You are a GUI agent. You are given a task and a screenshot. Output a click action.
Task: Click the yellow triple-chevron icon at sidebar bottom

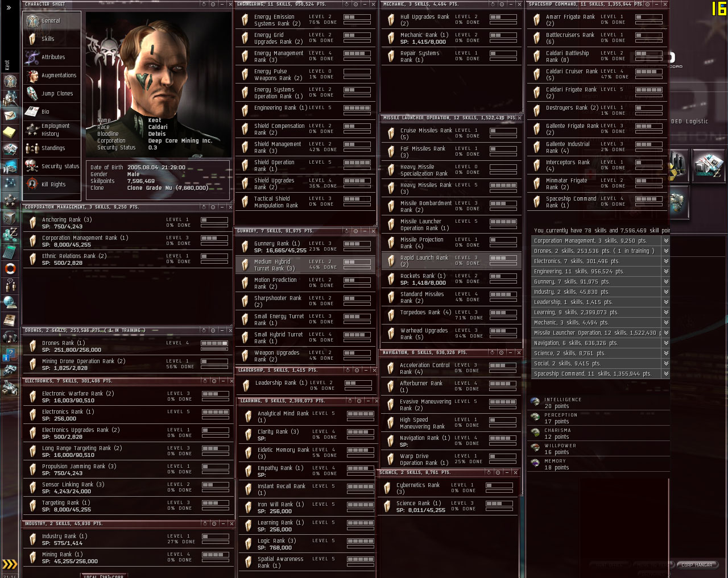pos(10,564)
